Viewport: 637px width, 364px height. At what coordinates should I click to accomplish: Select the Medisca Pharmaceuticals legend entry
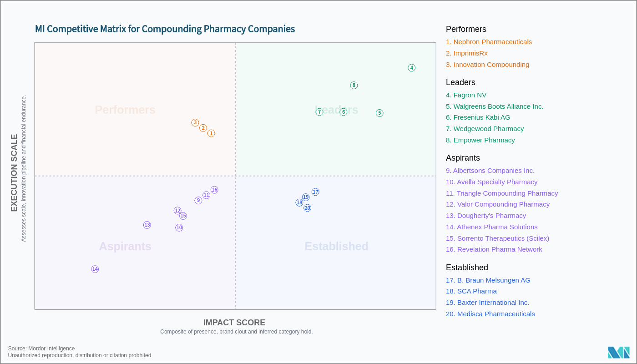[490, 314]
